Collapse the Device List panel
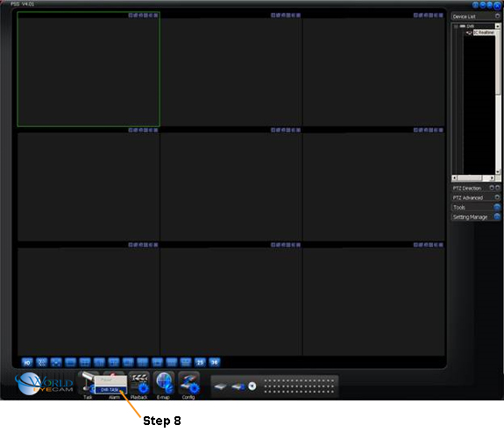Viewport: 504px width, 432px height. (x=497, y=16)
